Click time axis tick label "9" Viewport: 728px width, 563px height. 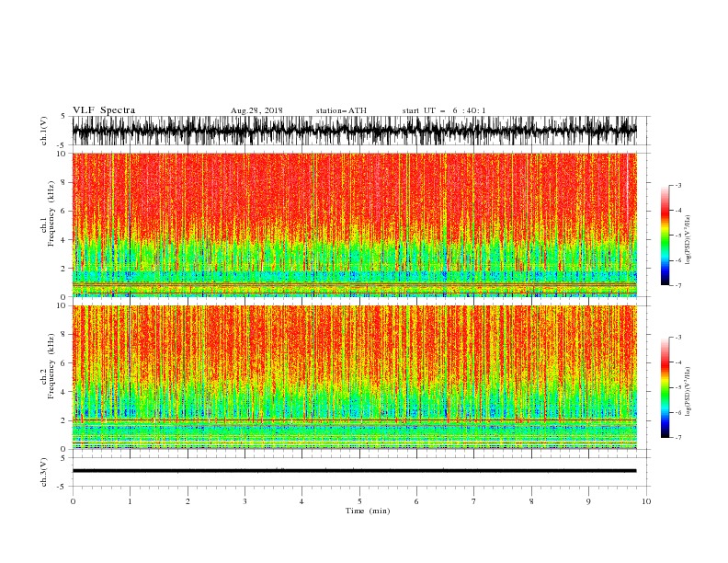click(x=588, y=501)
